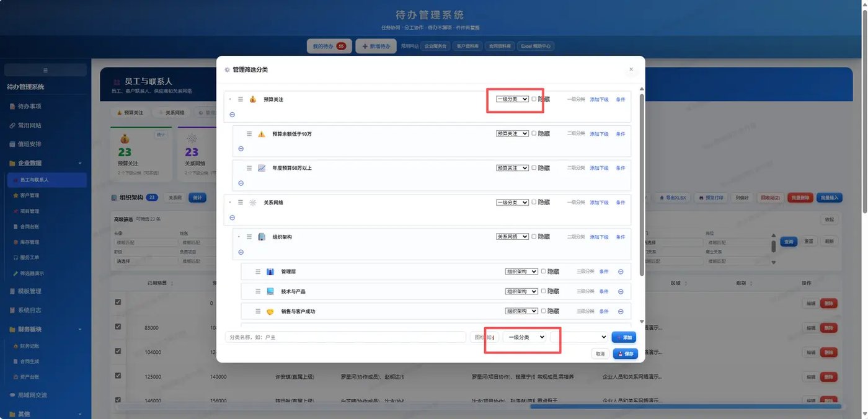Click the computer icon for 技术与产品

(x=270, y=291)
